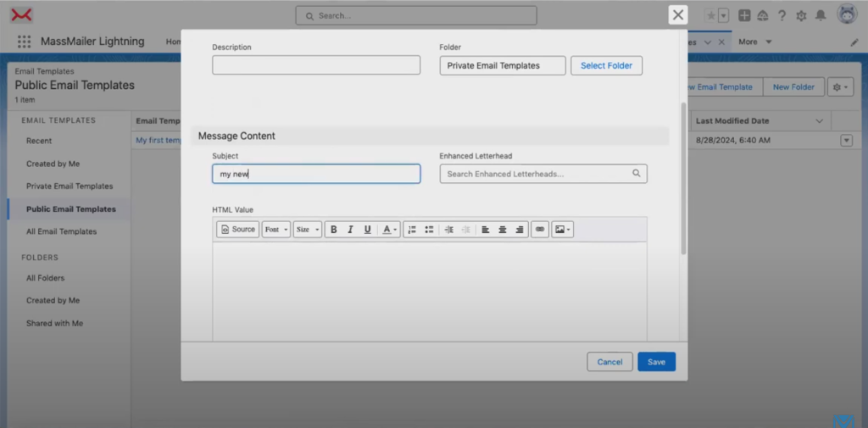
Task: Align text right
Action: tap(520, 229)
